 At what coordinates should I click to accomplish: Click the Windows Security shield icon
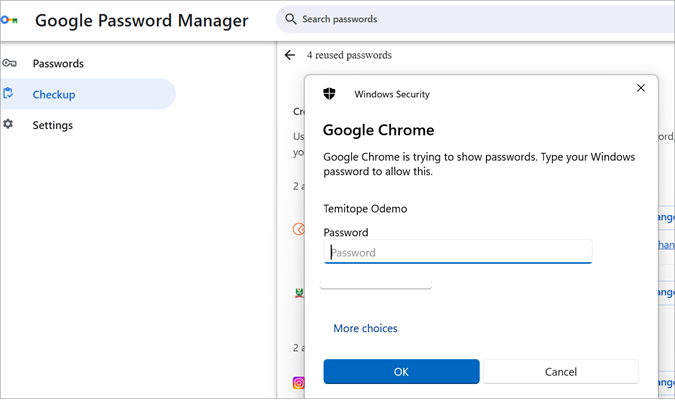click(x=329, y=93)
